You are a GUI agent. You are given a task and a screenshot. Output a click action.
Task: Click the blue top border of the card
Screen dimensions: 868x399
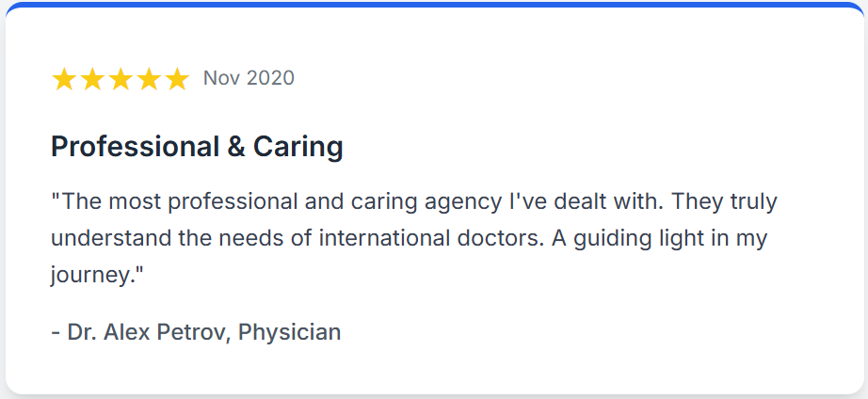click(x=434, y=5)
